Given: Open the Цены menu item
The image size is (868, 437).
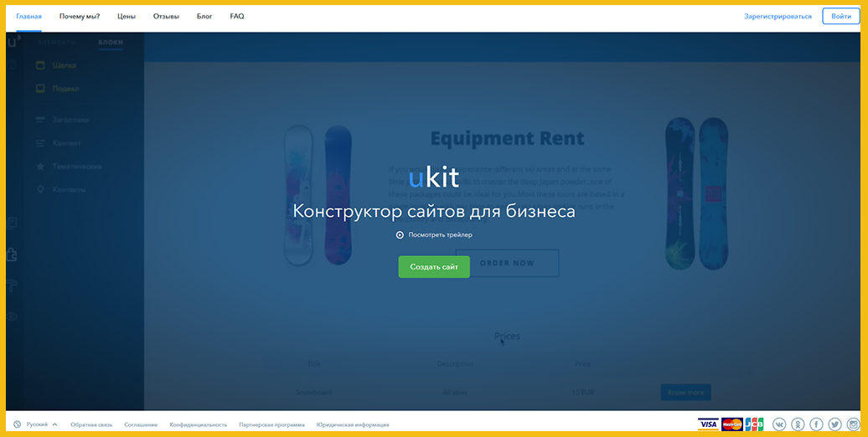Looking at the screenshot, I should point(127,17).
